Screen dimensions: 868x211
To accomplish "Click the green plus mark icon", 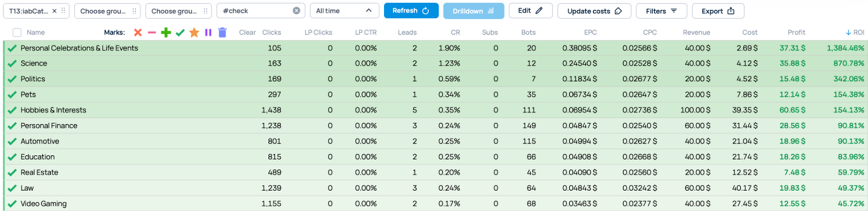I will (x=166, y=33).
